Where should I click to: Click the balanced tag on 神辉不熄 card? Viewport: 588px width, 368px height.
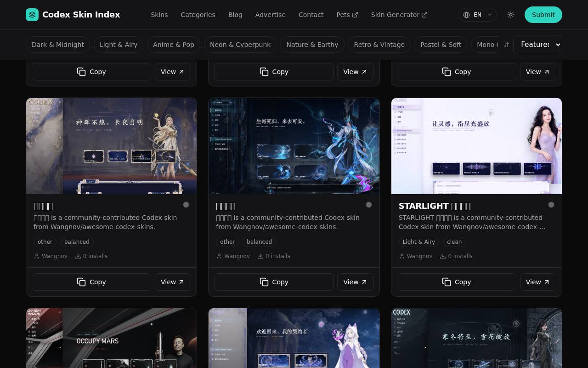[x=77, y=242]
